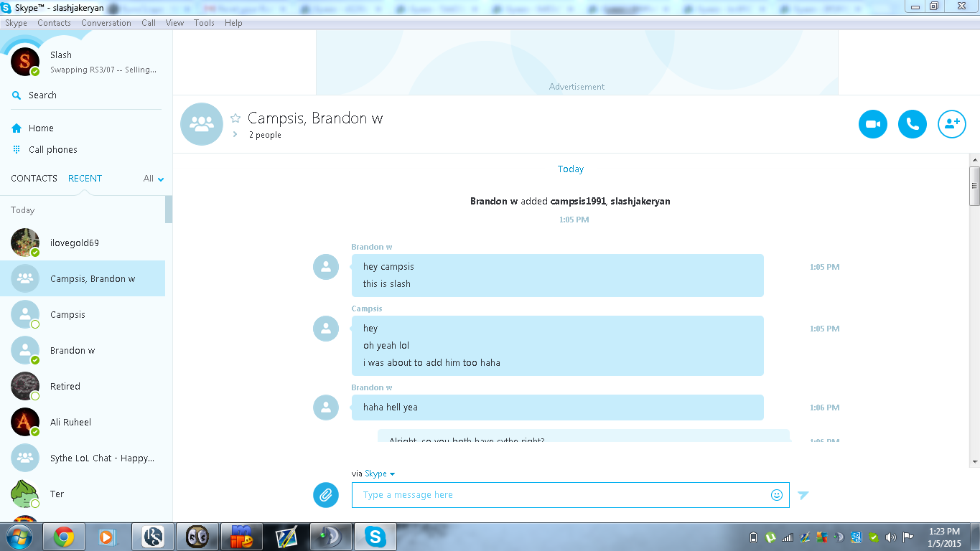
Task: Open the Call menu
Action: tap(149, 23)
